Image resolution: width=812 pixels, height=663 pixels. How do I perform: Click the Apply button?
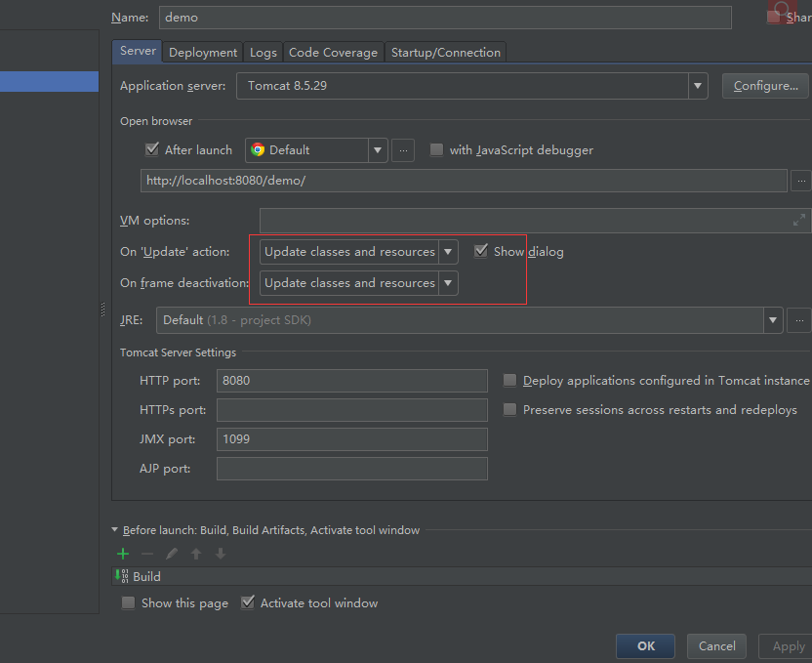click(x=788, y=646)
